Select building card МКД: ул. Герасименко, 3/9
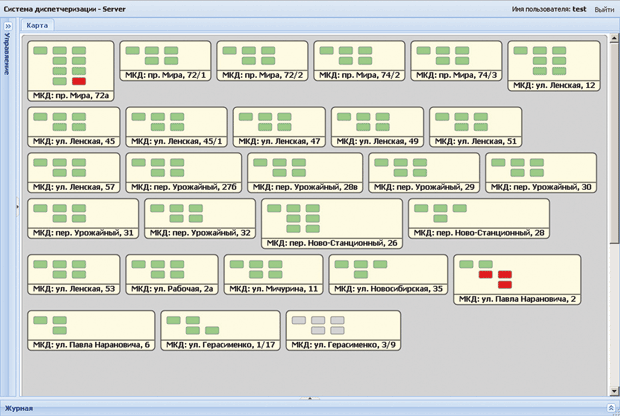The width and height of the screenshot is (620, 416). pyautogui.click(x=343, y=331)
